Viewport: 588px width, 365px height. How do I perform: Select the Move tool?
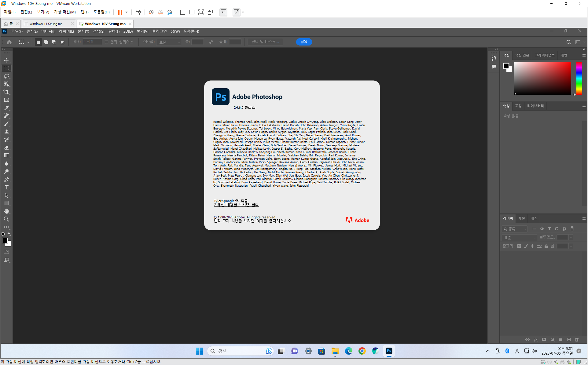[6, 60]
